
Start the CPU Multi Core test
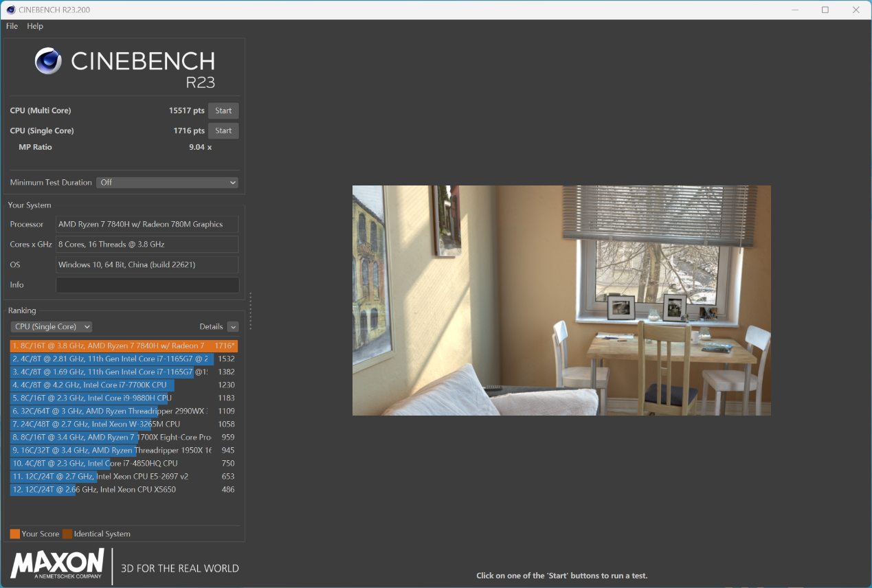coord(223,111)
